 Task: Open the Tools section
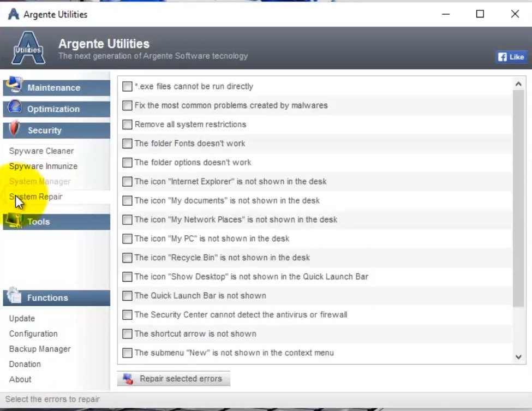click(x=57, y=222)
